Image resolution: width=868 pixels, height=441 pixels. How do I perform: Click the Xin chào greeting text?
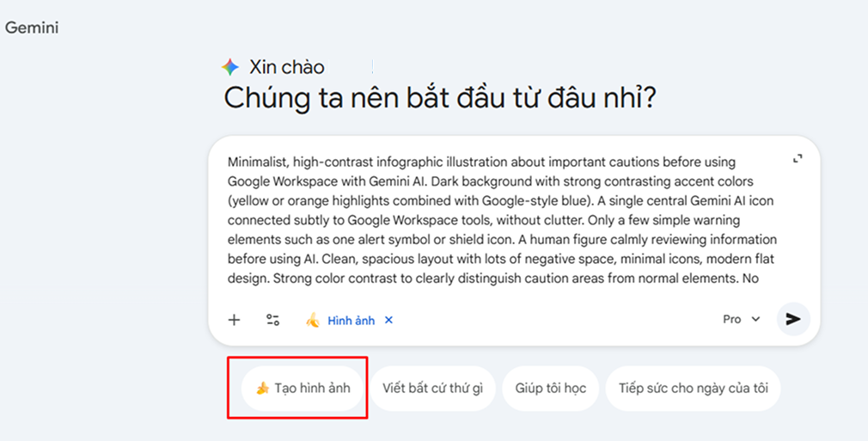[287, 67]
